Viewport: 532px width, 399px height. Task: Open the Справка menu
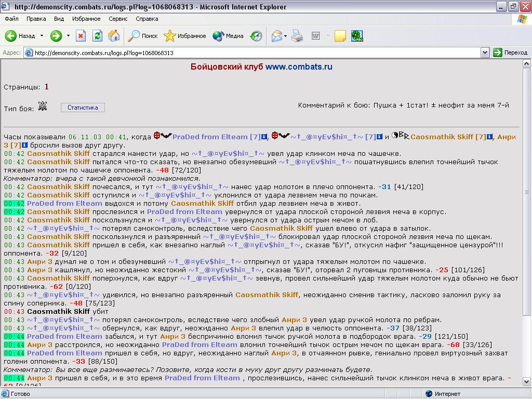point(147,19)
